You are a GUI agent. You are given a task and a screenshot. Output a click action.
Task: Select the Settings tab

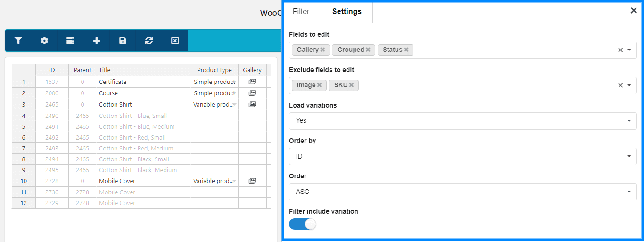click(x=347, y=12)
